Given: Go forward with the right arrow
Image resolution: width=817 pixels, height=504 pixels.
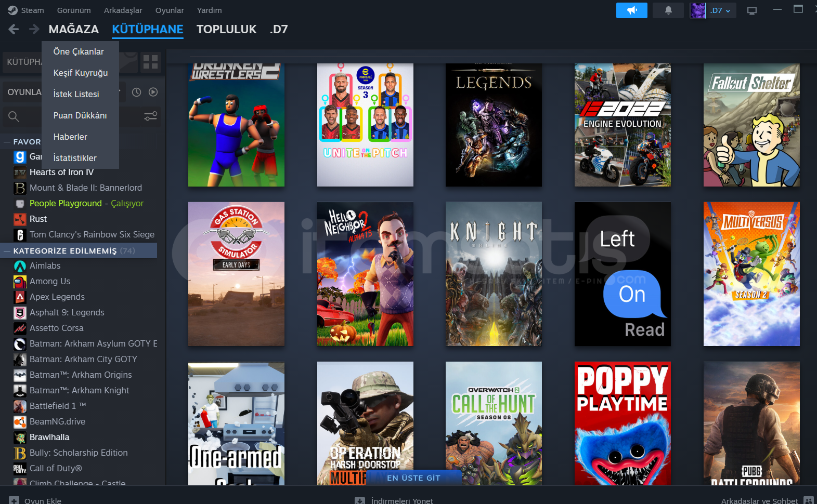Looking at the screenshot, I should tap(34, 29).
